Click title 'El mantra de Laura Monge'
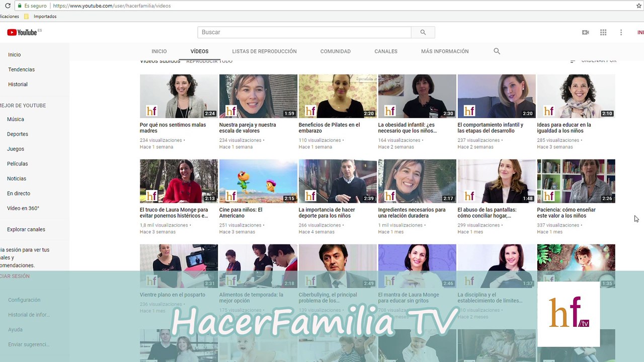 409,298
